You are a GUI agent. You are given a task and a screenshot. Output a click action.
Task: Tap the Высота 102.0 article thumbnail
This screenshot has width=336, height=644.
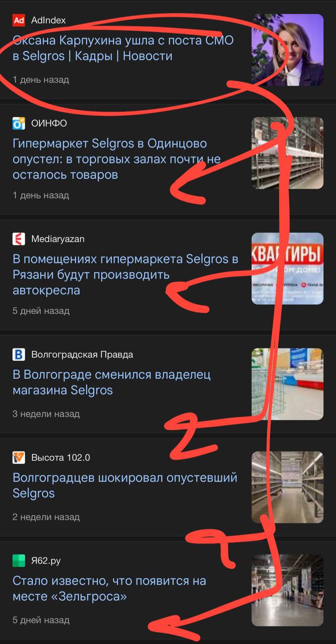tap(288, 488)
